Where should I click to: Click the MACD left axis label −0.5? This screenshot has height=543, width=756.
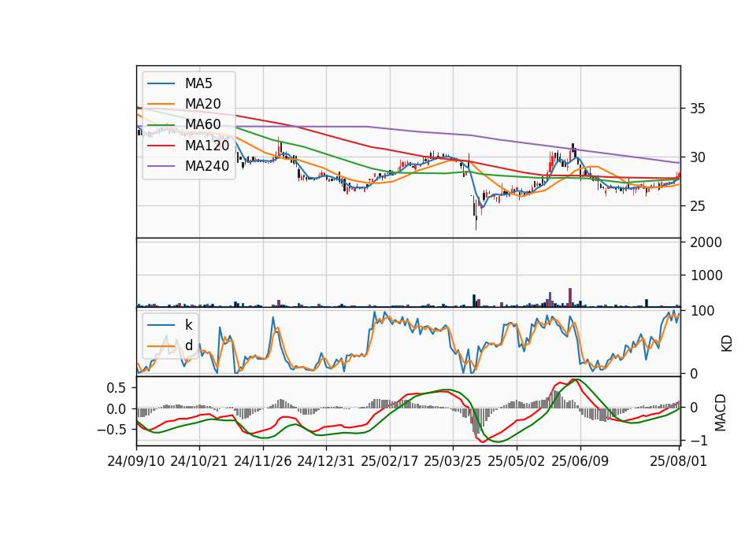pos(111,430)
